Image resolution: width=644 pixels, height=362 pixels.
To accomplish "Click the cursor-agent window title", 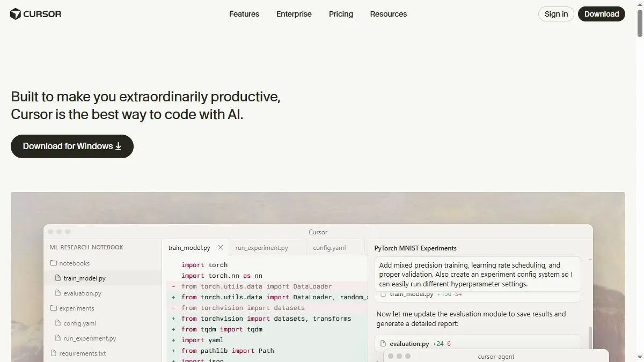I will coord(496,356).
